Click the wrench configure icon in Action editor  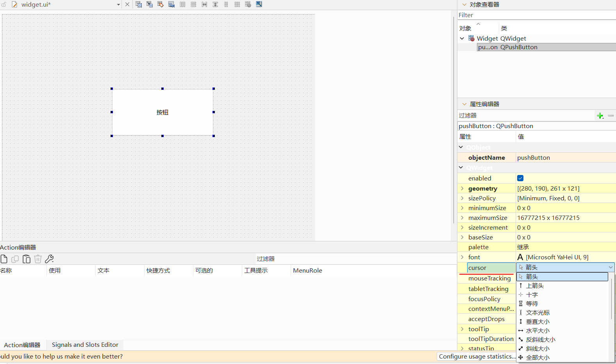click(x=49, y=259)
